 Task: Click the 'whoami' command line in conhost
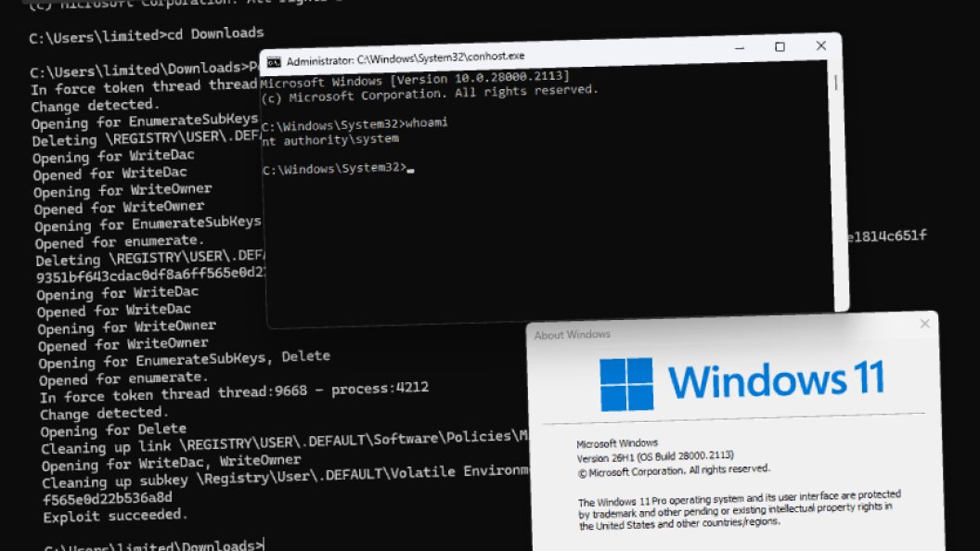point(355,124)
